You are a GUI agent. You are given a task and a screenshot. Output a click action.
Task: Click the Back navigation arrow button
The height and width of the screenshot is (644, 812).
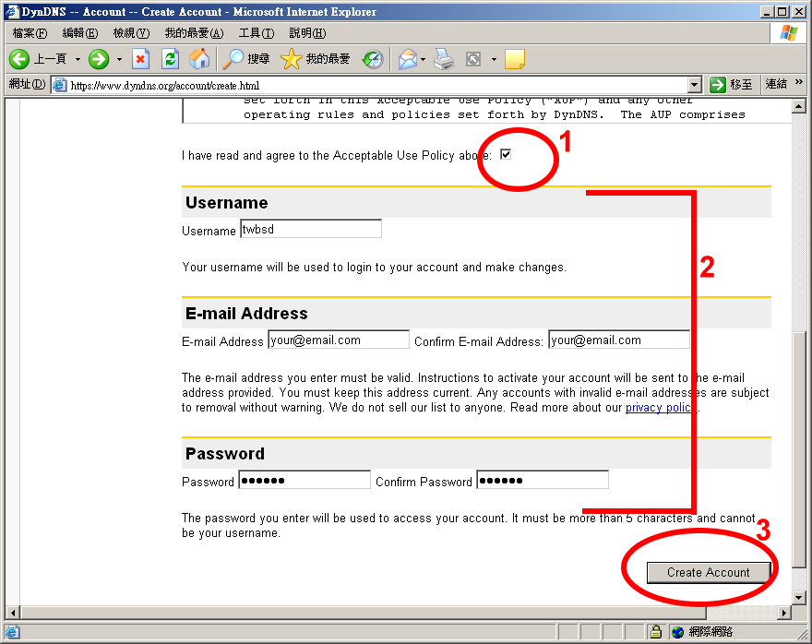(20, 59)
